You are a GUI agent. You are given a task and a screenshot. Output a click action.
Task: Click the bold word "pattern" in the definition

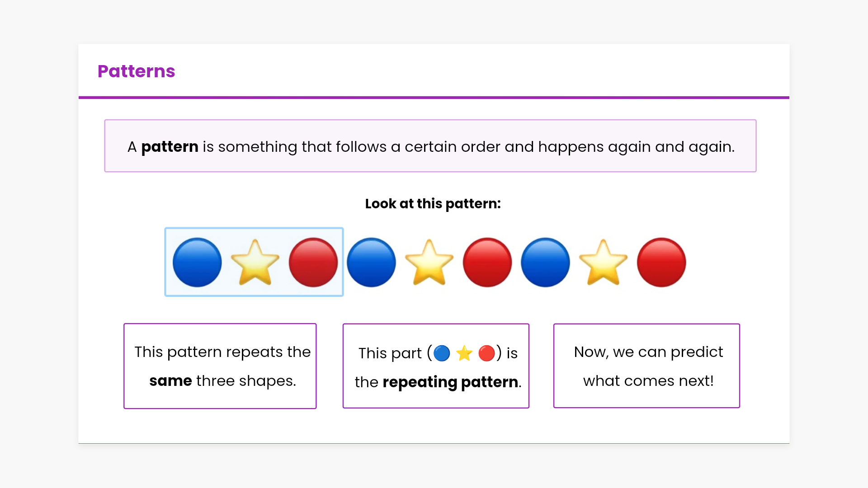[170, 147]
